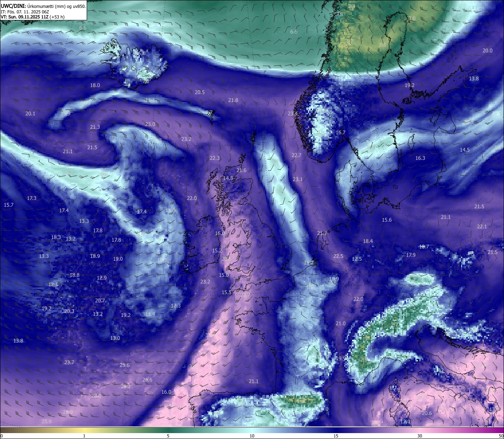Click the 16.7 value over southern Norway
The width and height of the screenshot is (504, 439).
pyautogui.click(x=340, y=132)
